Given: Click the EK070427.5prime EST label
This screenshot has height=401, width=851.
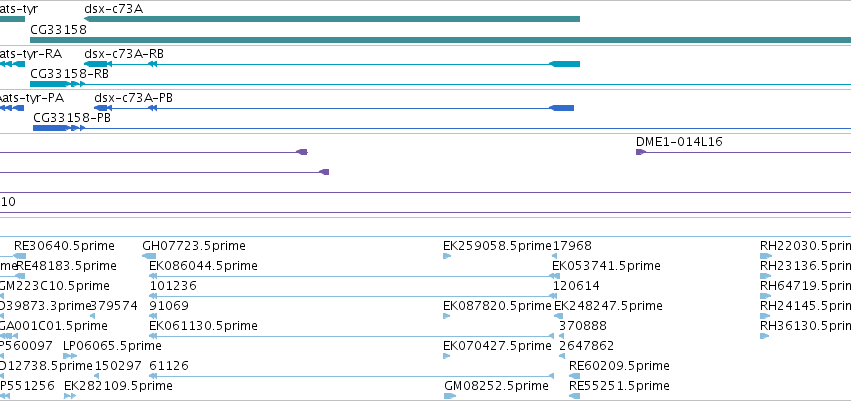Looking at the screenshot, I should (497, 346).
